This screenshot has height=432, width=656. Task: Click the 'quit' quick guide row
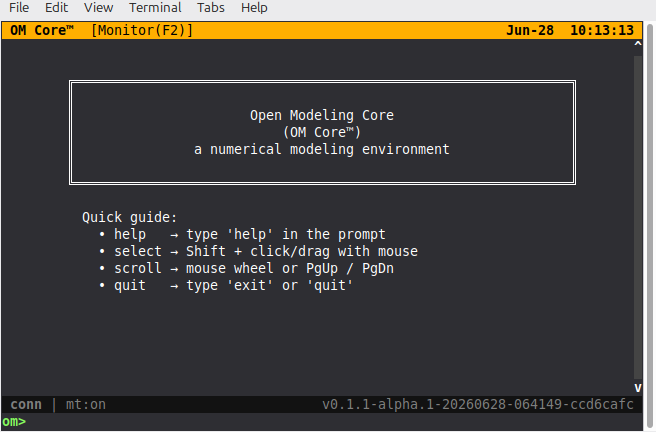(226, 286)
